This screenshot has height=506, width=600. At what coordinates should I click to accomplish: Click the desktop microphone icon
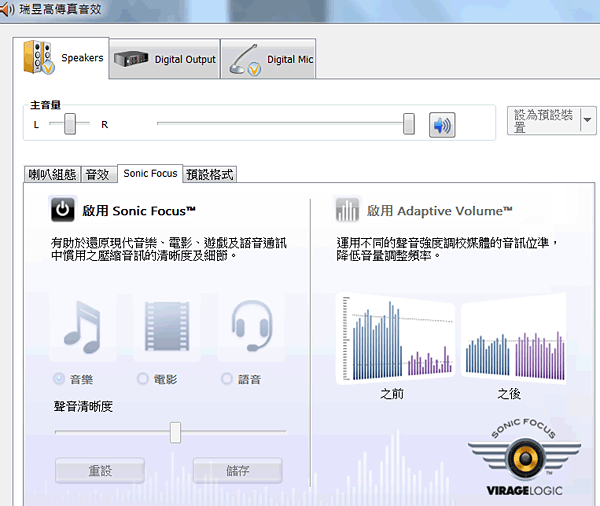pyautogui.click(x=245, y=60)
